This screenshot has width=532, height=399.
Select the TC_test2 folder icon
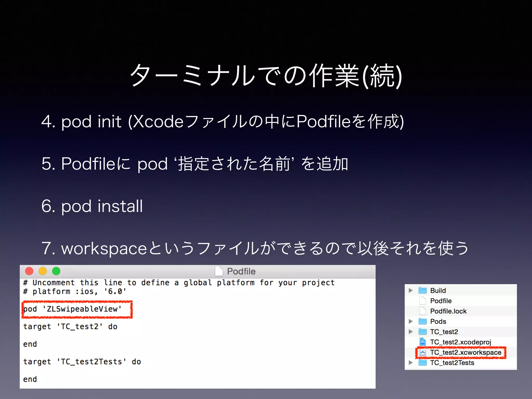coord(423,332)
